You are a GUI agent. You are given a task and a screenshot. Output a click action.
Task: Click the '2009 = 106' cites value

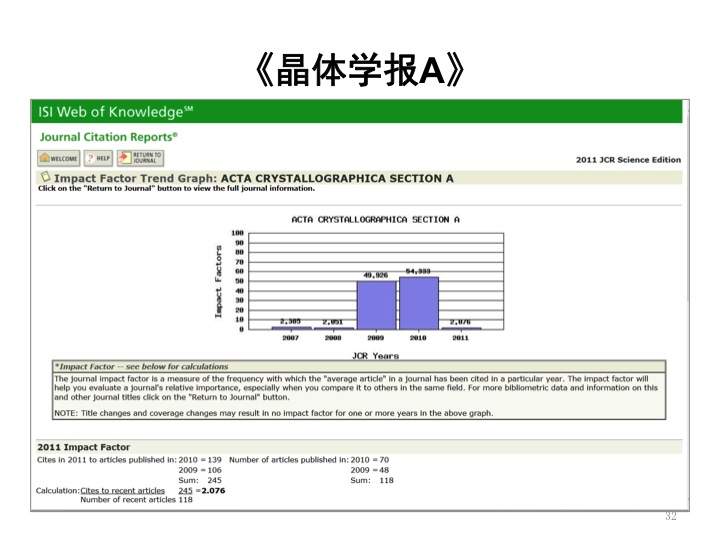[200, 470]
